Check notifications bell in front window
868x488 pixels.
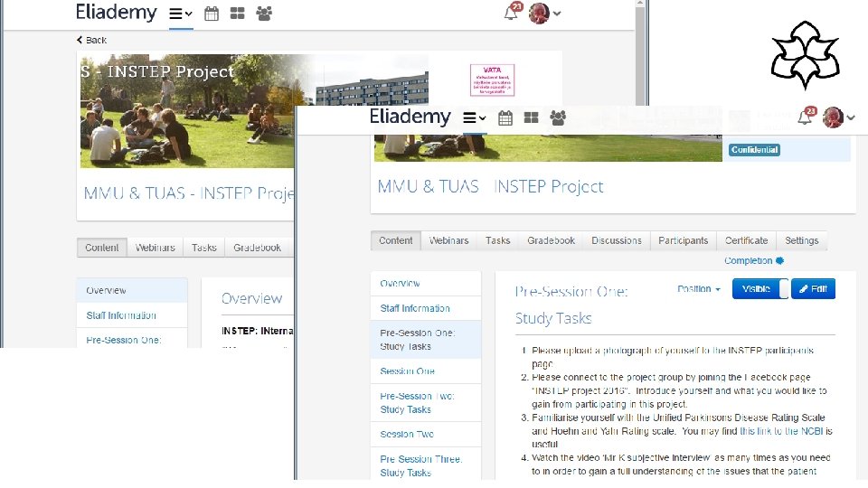coord(806,117)
